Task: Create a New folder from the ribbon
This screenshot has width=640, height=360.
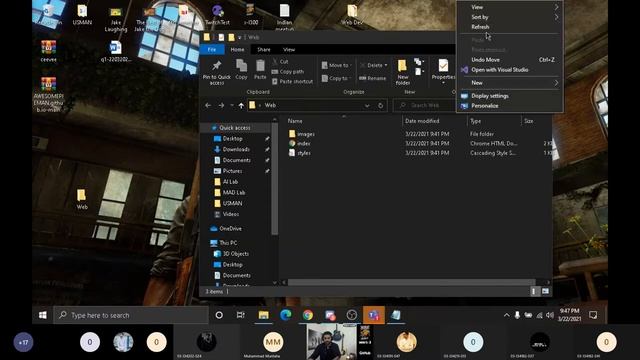Action: coord(402,72)
